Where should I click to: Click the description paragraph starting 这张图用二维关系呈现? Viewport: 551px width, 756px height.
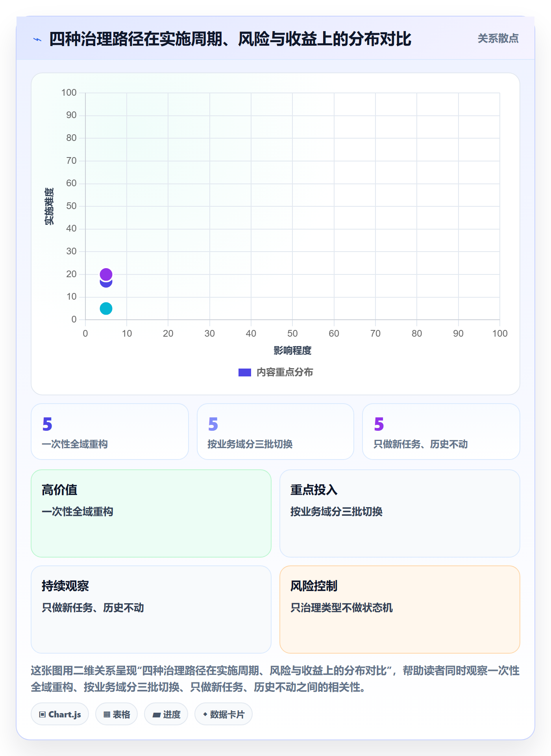pos(275,679)
